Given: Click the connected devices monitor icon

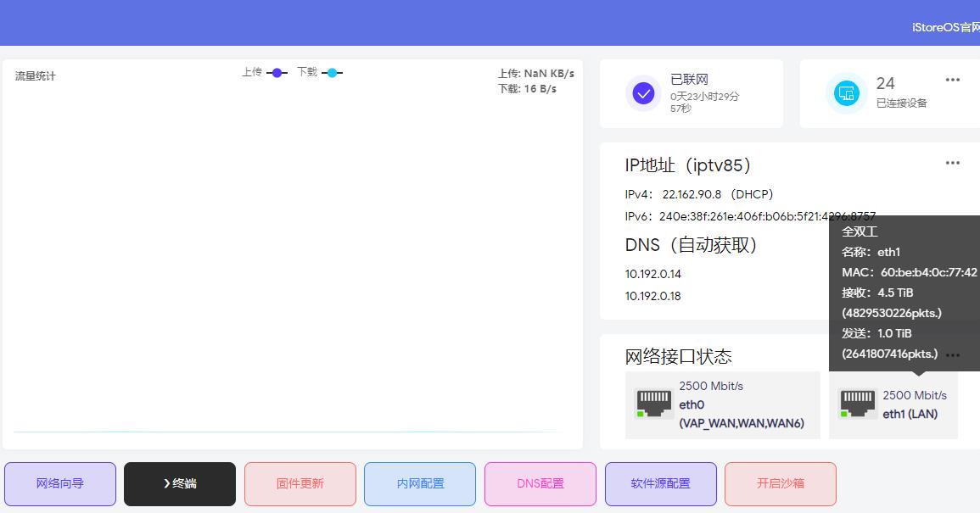Looking at the screenshot, I should (x=846, y=93).
